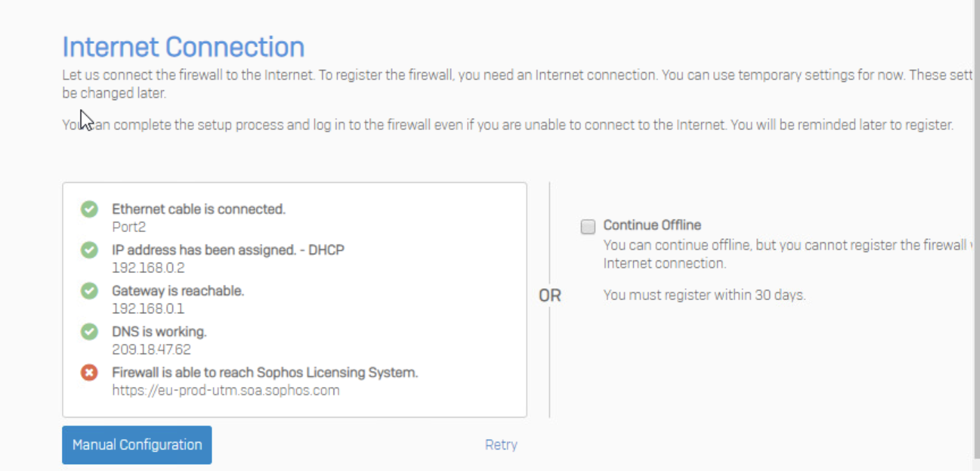Click the eu-prod-utm.soa.sophos.com URL text
This screenshot has width=980, height=471.
pyautogui.click(x=226, y=390)
